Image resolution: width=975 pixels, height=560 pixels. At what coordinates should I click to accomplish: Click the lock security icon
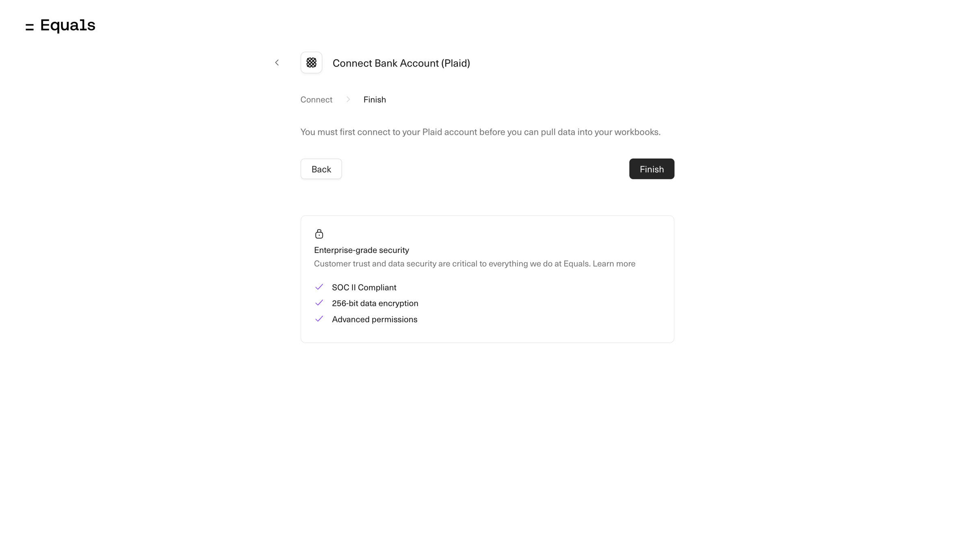pos(319,234)
